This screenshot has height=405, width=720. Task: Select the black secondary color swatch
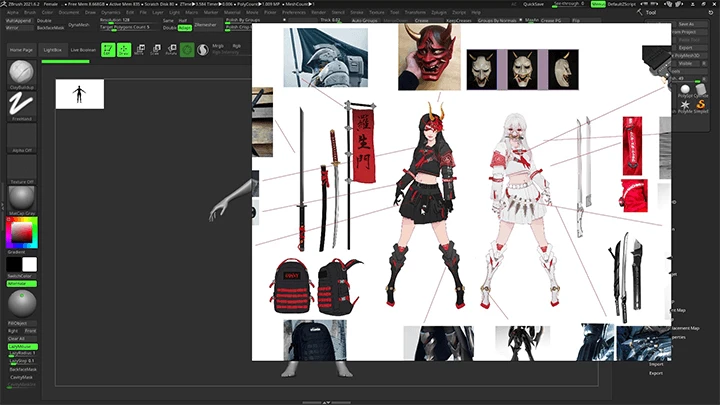tap(14, 264)
